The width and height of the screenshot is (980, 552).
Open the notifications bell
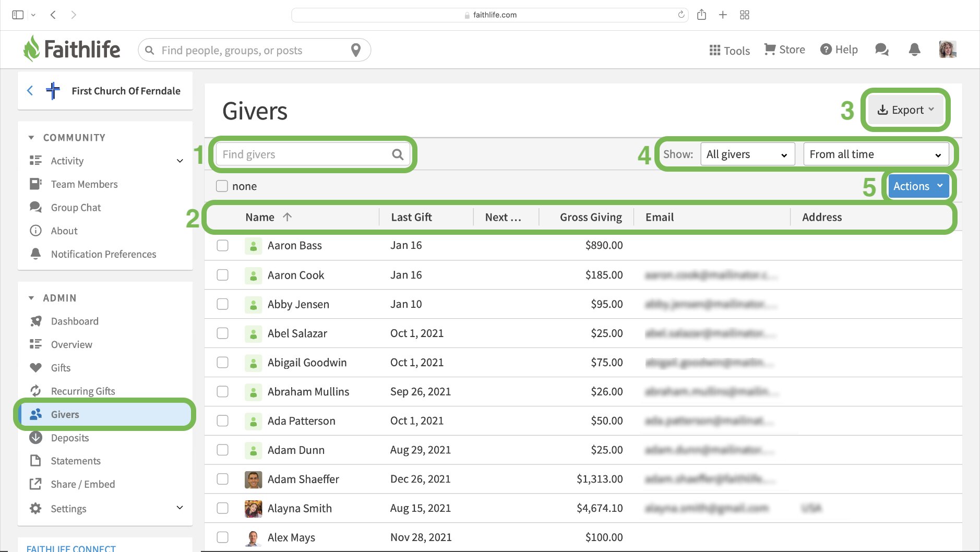[914, 50]
